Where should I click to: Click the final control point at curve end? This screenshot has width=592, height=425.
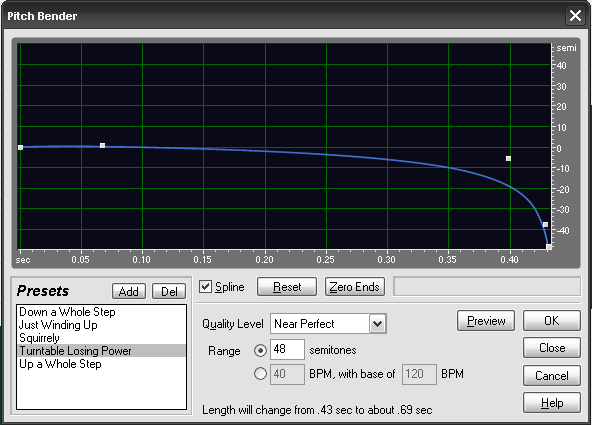(x=549, y=247)
